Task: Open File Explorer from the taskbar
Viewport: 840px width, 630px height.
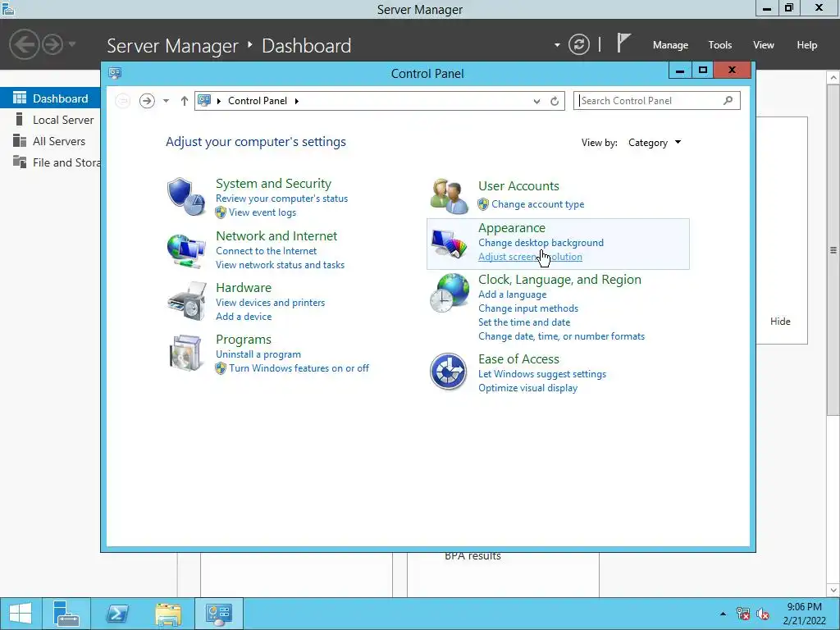Action: pyautogui.click(x=168, y=614)
